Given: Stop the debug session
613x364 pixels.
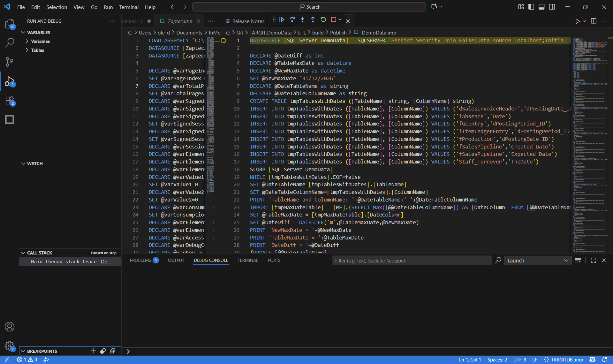Looking at the screenshot, I should (334, 19).
